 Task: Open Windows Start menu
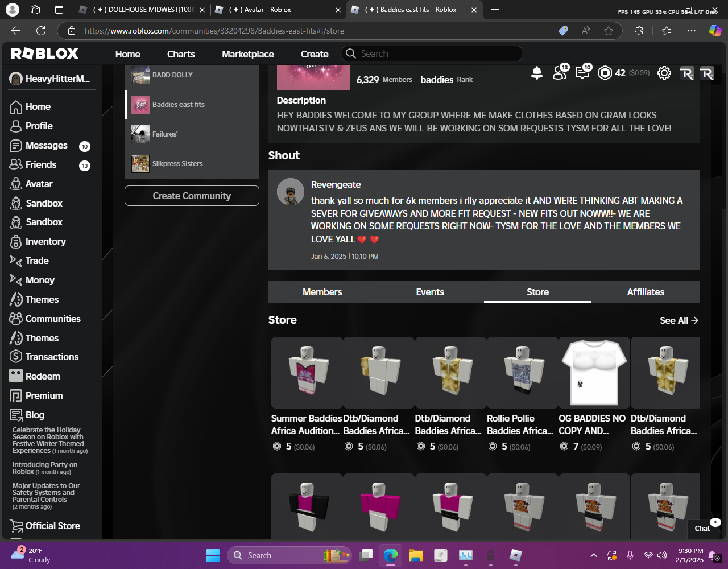(213, 555)
